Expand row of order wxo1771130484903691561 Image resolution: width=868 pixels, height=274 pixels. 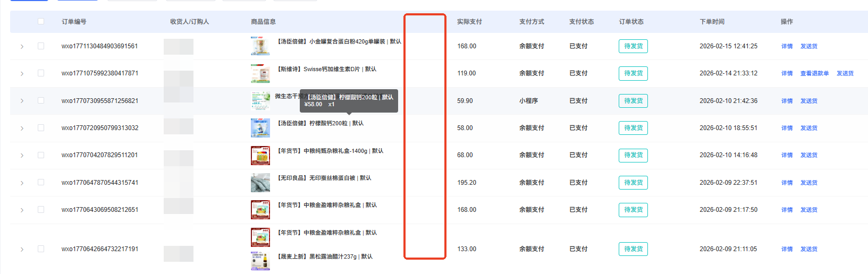22,47
